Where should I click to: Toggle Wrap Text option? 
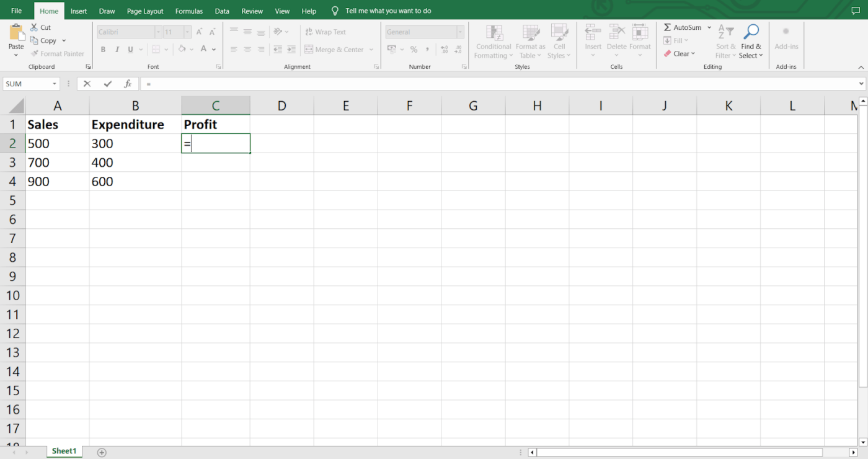click(x=325, y=32)
